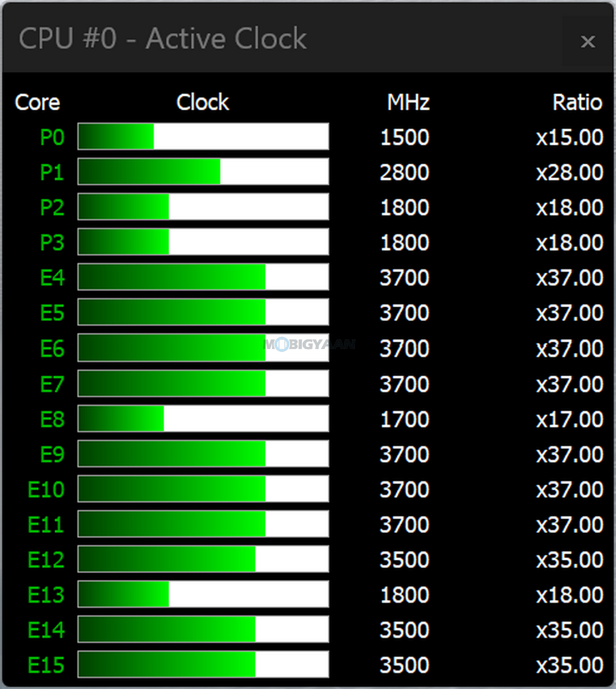The width and height of the screenshot is (616, 689).
Task: Click the E15 clock bar
Action: pyautogui.click(x=203, y=664)
